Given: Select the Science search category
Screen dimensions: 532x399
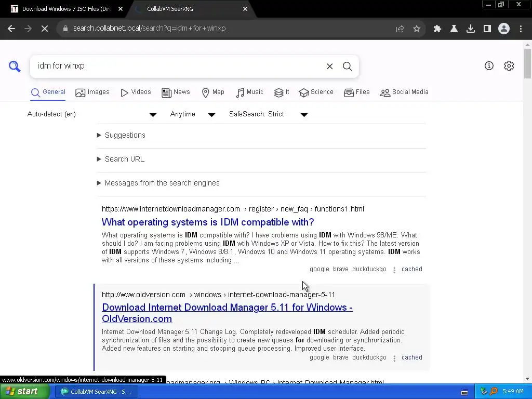Looking at the screenshot, I should coord(316,92).
